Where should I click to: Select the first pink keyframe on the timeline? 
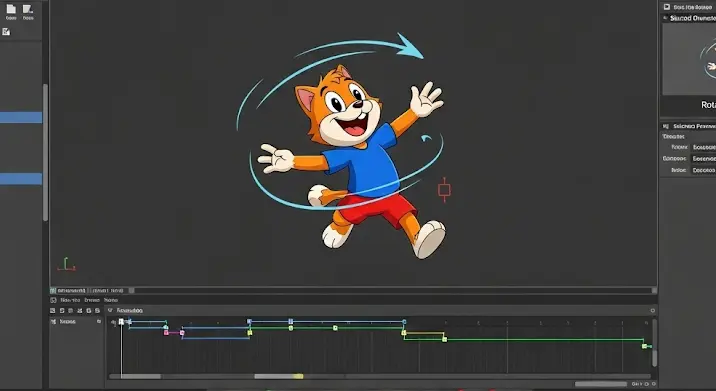tap(166, 333)
